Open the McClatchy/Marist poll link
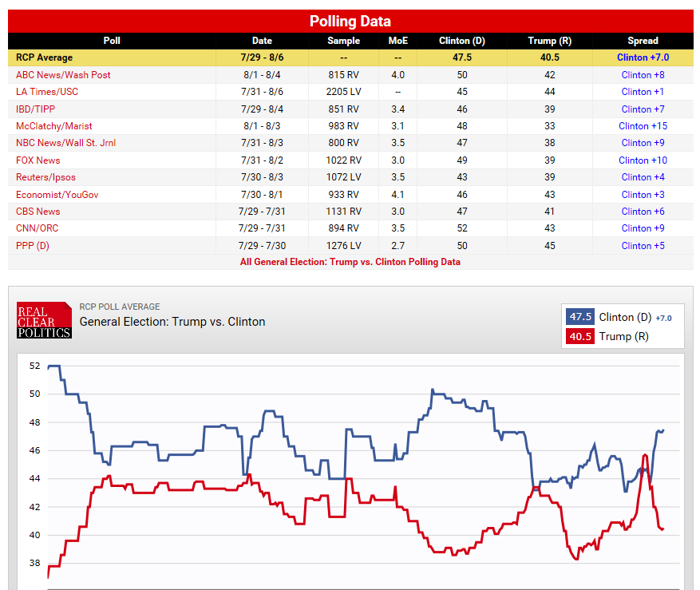Viewport: 700px width, 590px height. (54, 126)
